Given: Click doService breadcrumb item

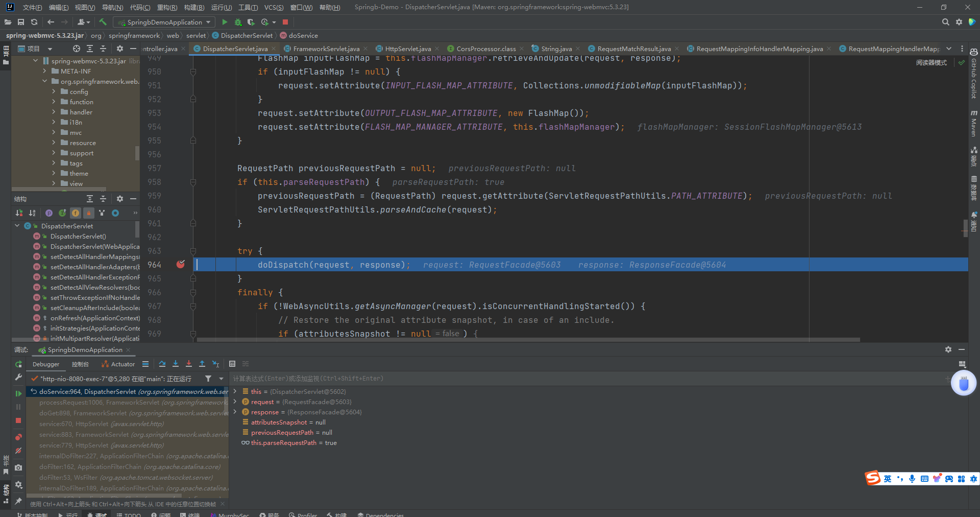Looking at the screenshot, I should point(299,35).
